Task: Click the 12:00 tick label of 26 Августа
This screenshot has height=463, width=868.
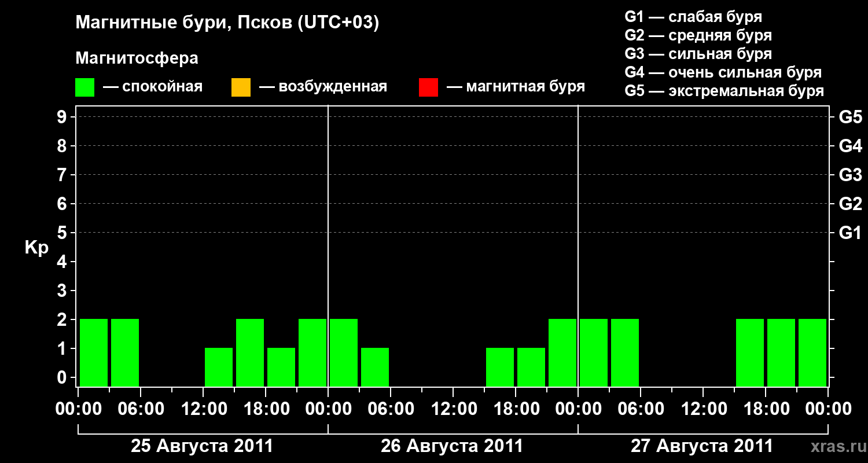Action: (453, 409)
